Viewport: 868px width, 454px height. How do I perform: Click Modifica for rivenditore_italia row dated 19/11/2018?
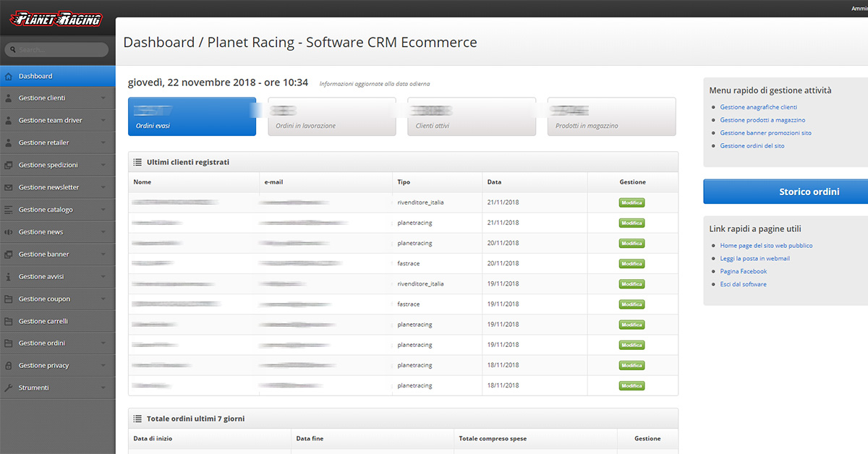[x=631, y=284]
